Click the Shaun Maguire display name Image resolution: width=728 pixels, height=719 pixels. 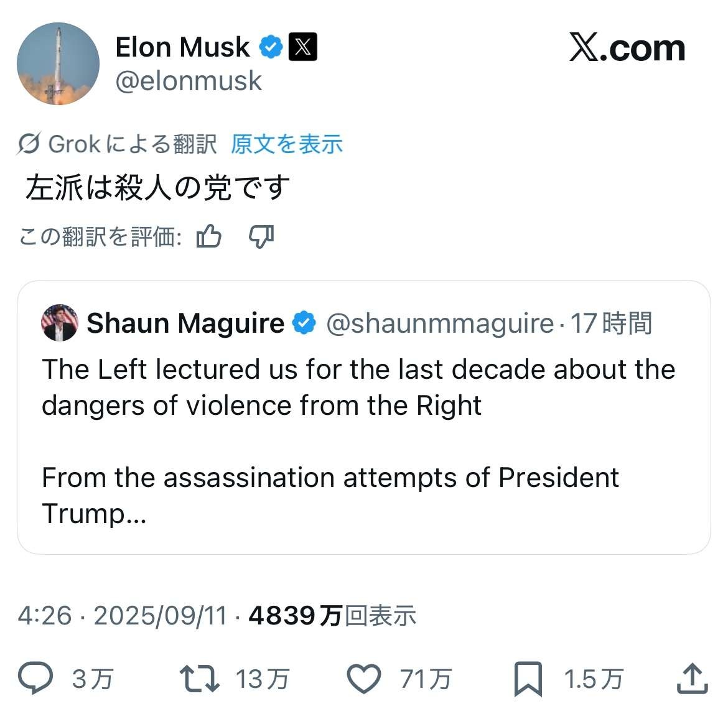[185, 323]
